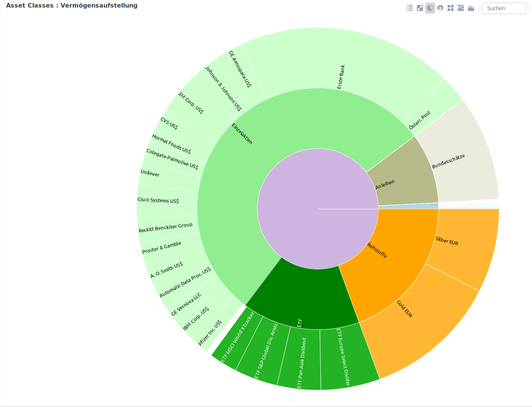Focus the Suchen search field
The height and width of the screenshot is (407, 532).
[x=504, y=8]
